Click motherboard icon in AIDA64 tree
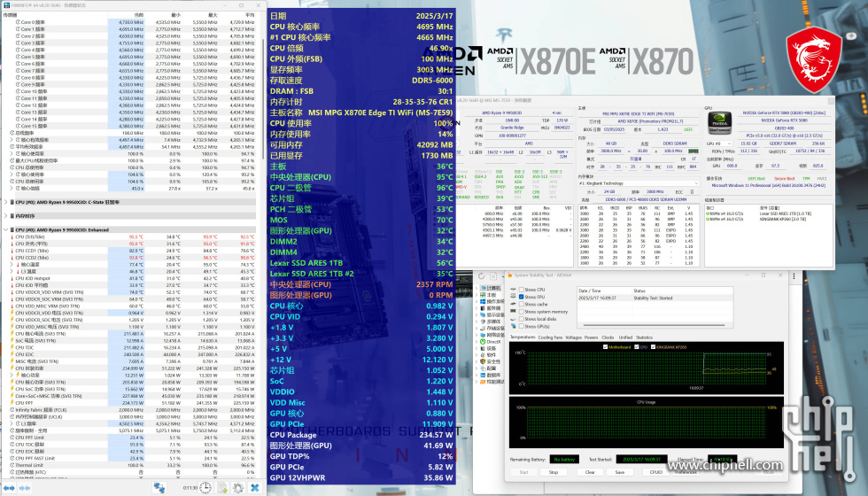868x496 pixels. 482,295
